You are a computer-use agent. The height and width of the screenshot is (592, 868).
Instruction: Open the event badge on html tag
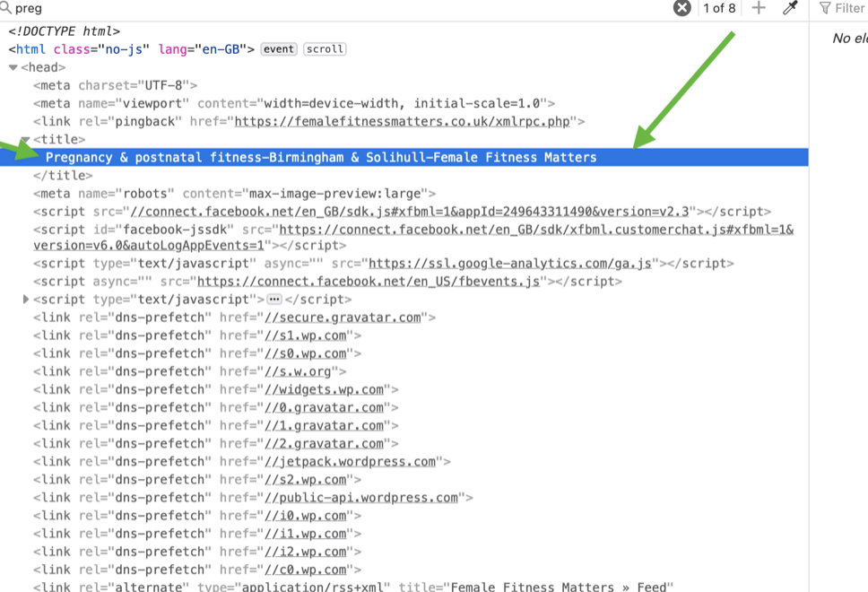click(279, 49)
